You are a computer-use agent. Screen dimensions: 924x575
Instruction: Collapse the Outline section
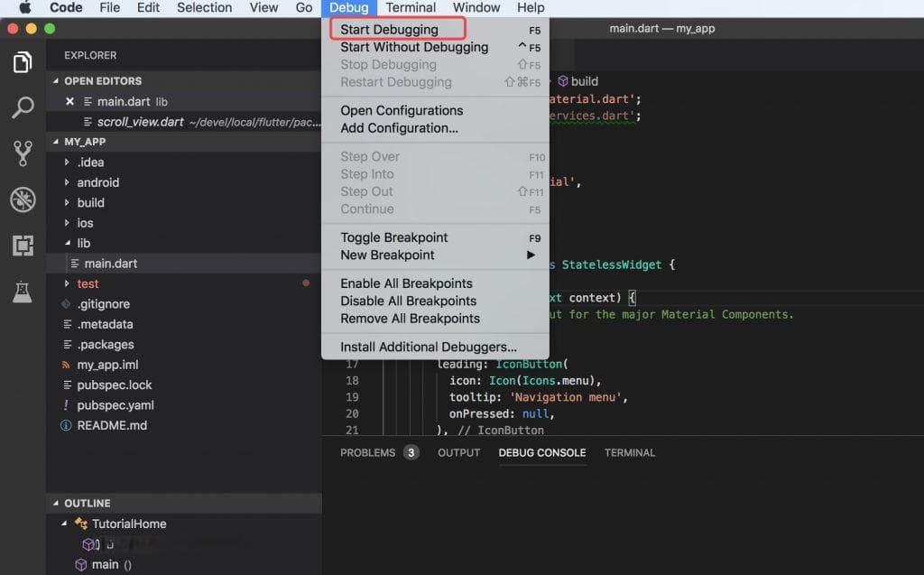pyautogui.click(x=56, y=503)
